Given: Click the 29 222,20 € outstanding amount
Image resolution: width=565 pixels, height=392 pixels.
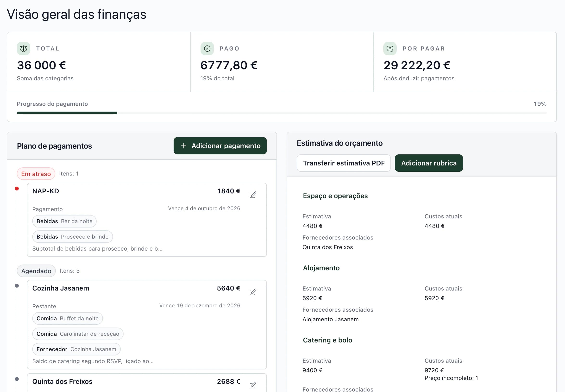Looking at the screenshot, I should coord(417,65).
